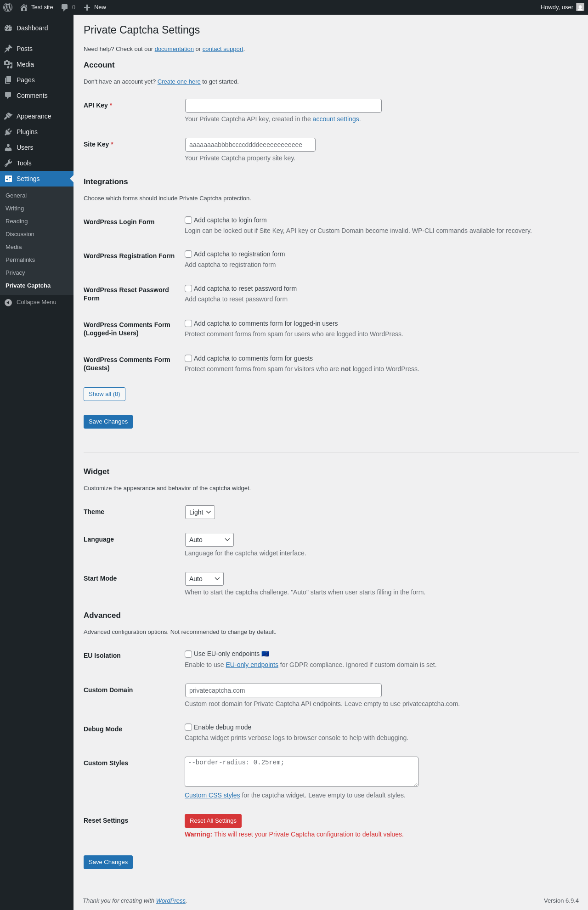Viewport: 588px width, 910px height.
Task: Focus the Site Key input field
Action: (250, 145)
